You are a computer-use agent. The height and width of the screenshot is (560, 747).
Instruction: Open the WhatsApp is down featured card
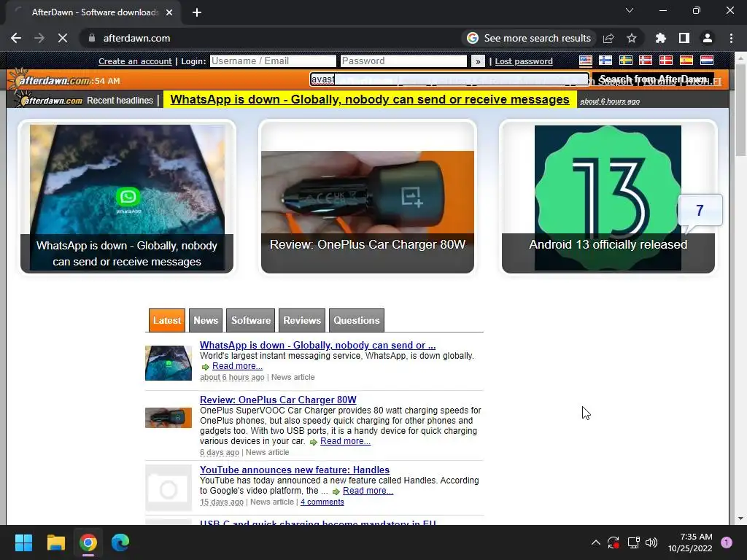127,197
